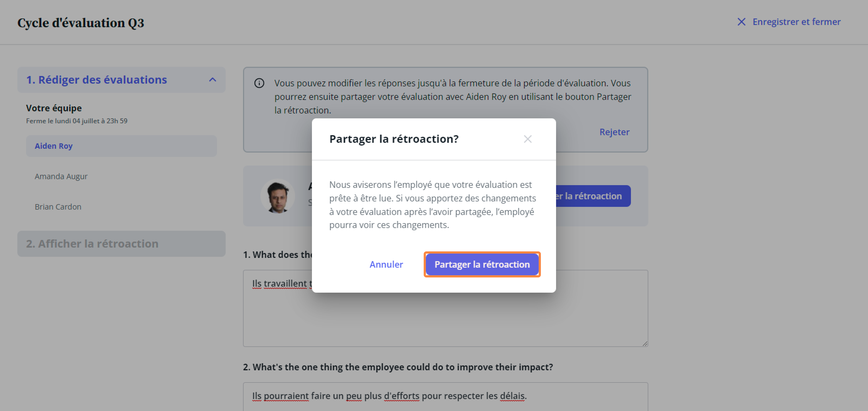This screenshot has width=868, height=411.
Task: Open the Rédiger des évaluations section header
Action: tap(121, 80)
